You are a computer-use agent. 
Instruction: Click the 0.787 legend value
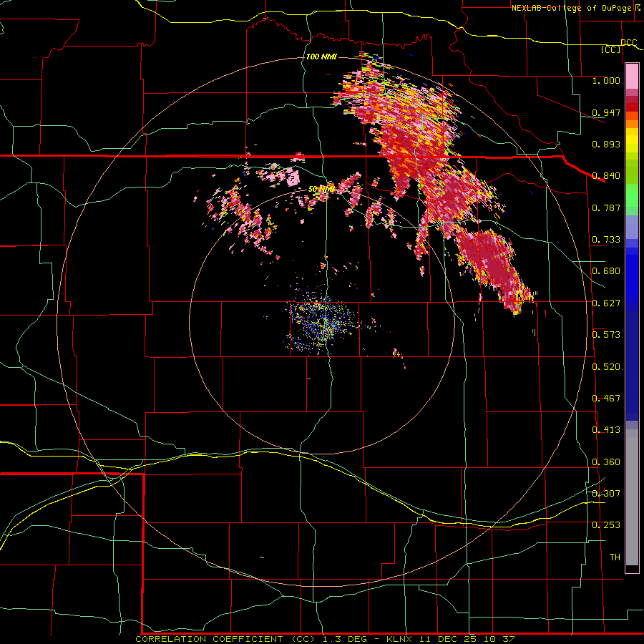pos(606,208)
